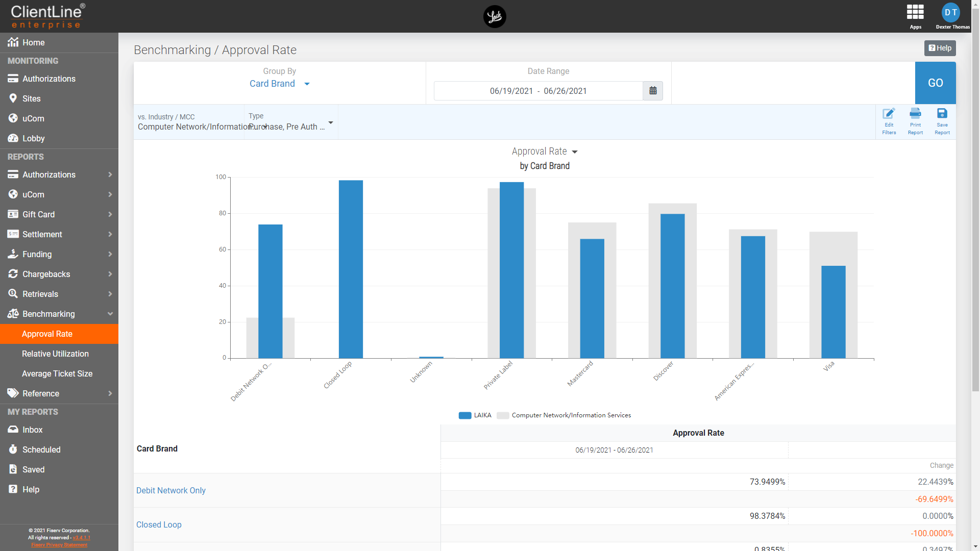
Task: Click the Home chart icon in sidebar
Action: (13, 42)
